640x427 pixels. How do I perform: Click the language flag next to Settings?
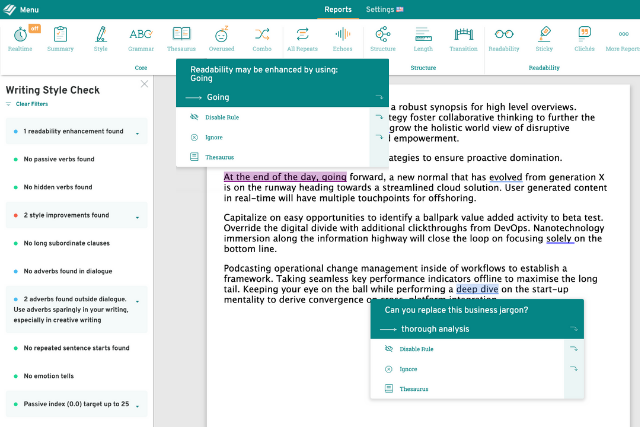click(400, 9)
